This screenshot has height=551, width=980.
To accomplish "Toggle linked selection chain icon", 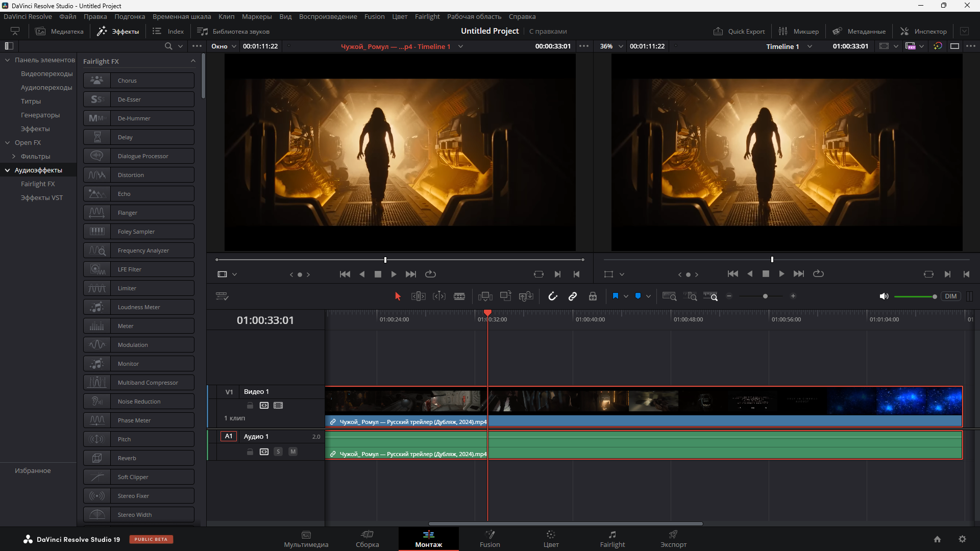I will coord(573,296).
